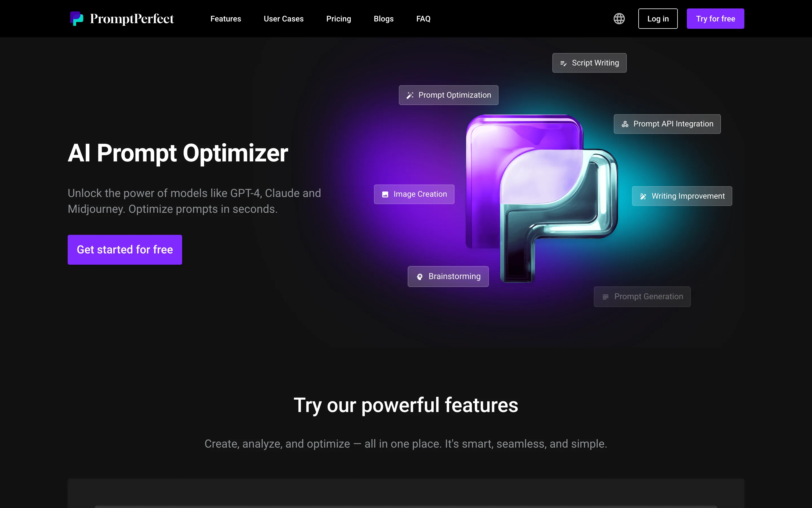Select the Prompt Generation tag label
Viewport: 812px width, 508px height.
(648, 297)
